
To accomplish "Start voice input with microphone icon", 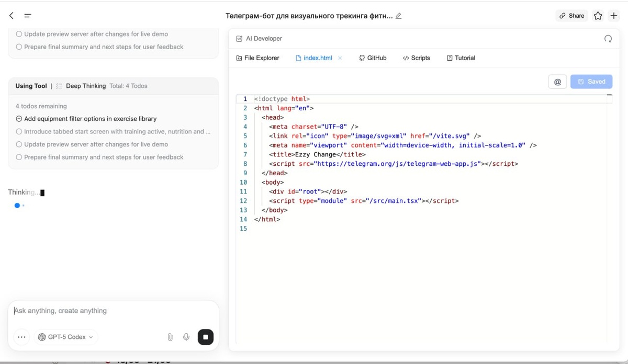I will click(x=186, y=337).
